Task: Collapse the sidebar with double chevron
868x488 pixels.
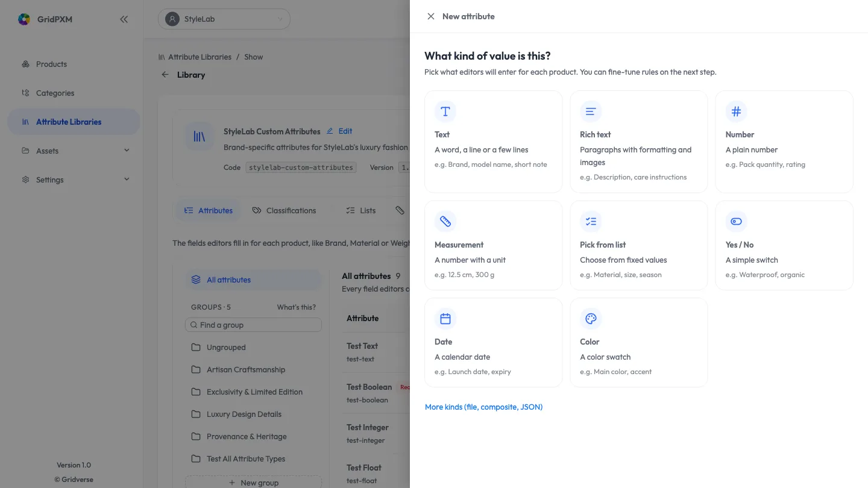Action: point(124,19)
